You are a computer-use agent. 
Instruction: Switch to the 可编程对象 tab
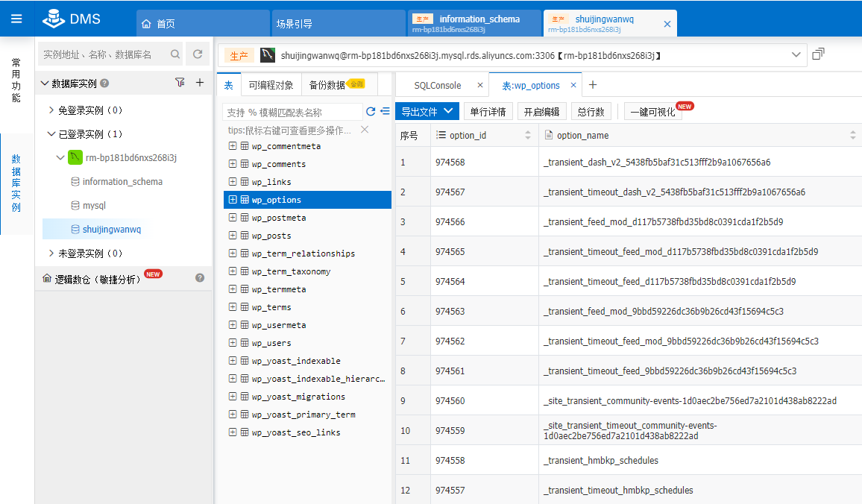click(x=271, y=85)
